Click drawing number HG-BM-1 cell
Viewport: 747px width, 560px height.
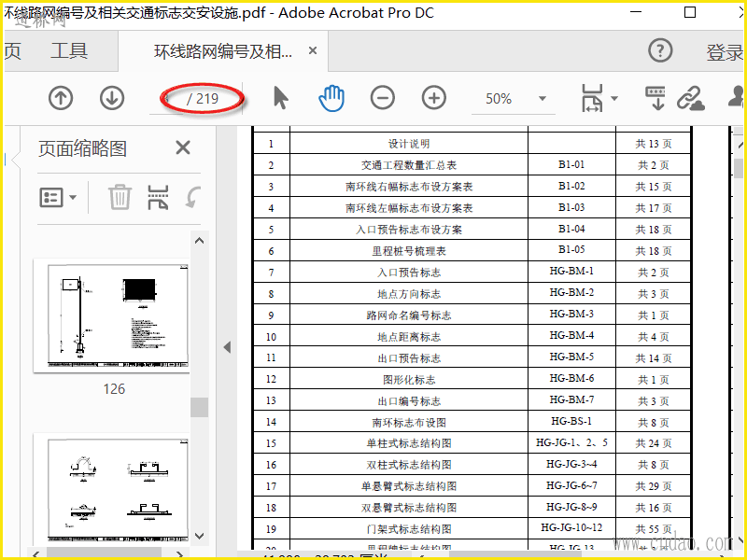click(571, 271)
